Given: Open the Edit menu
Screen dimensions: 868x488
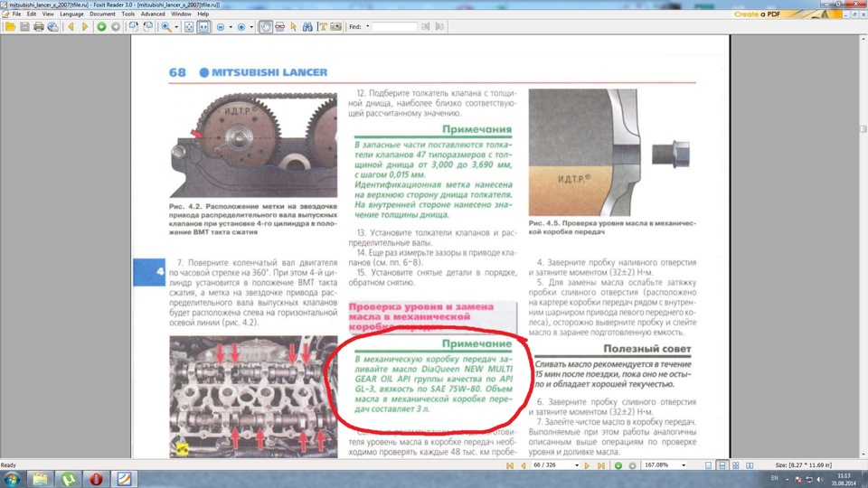Looking at the screenshot, I should click(x=32, y=14).
